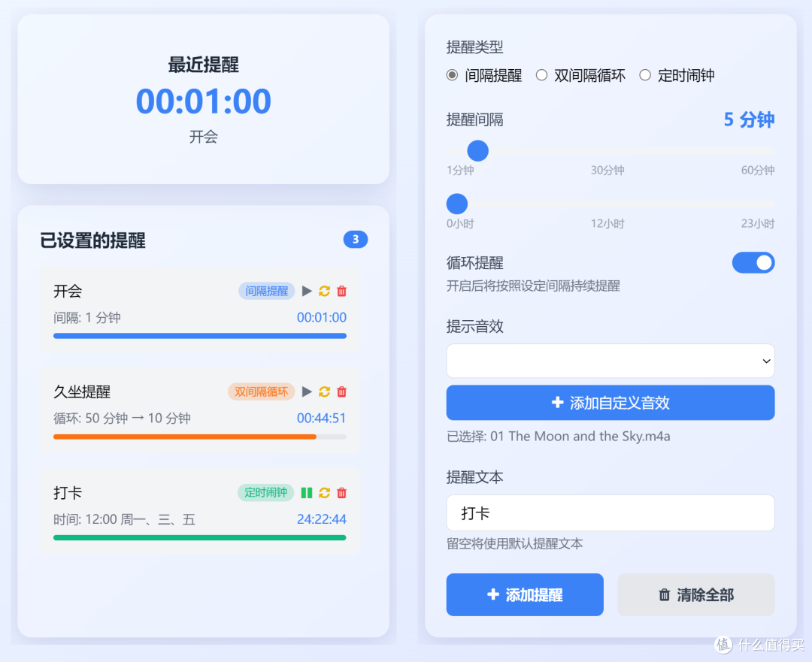Delete the 久坐提醒 reminder with trash icon
The width and height of the screenshot is (812, 662).
[342, 391]
